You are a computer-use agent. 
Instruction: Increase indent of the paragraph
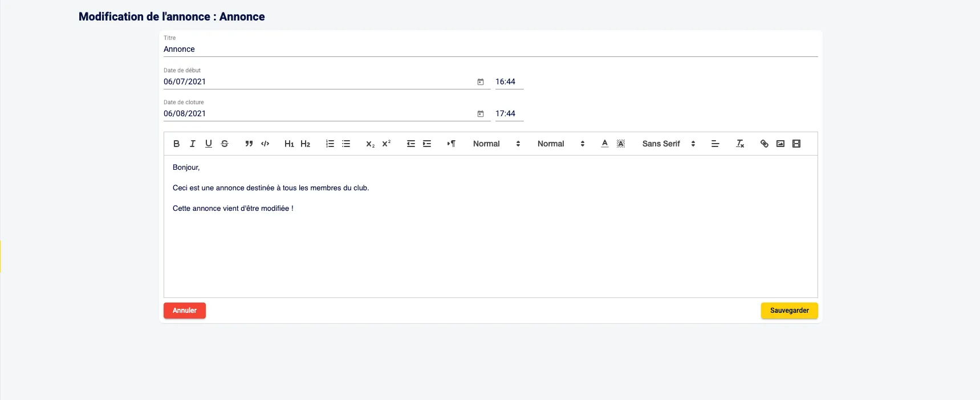pos(427,144)
